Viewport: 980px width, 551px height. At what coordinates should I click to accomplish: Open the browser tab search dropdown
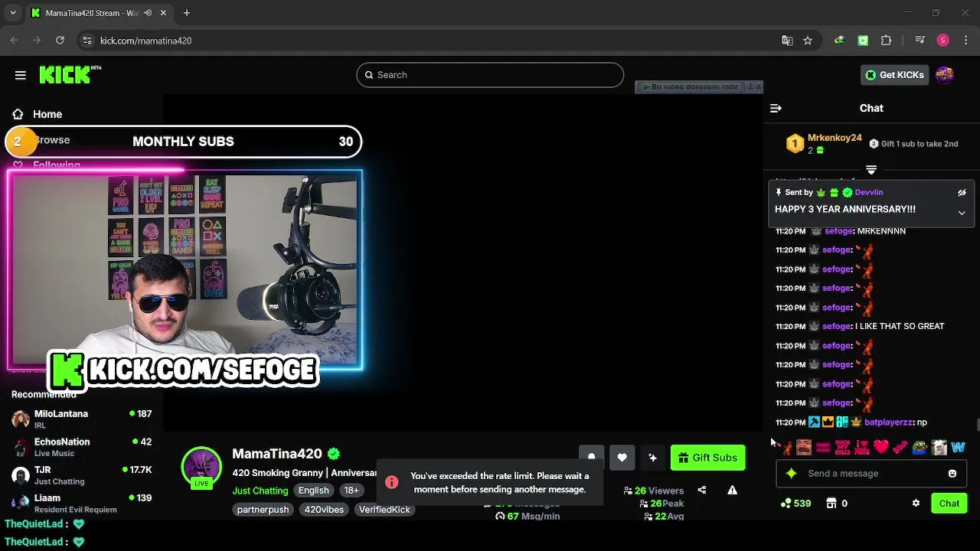13,13
